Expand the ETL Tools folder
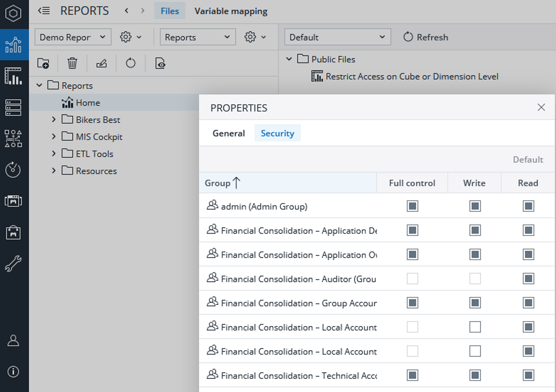 [54, 154]
